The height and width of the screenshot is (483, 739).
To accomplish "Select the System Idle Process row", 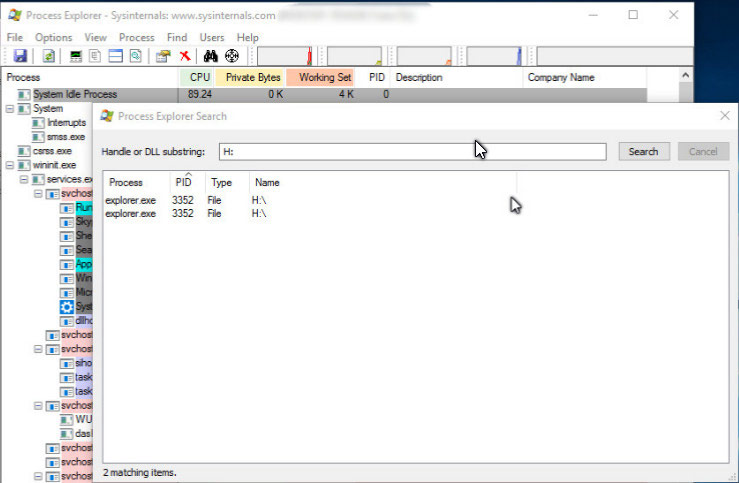I will (x=325, y=95).
